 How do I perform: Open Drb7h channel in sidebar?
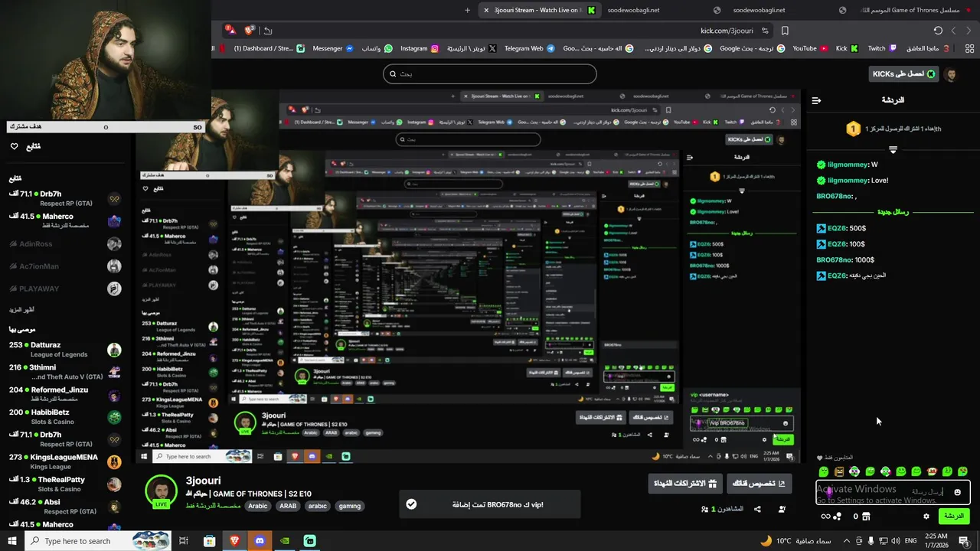tap(65, 199)
